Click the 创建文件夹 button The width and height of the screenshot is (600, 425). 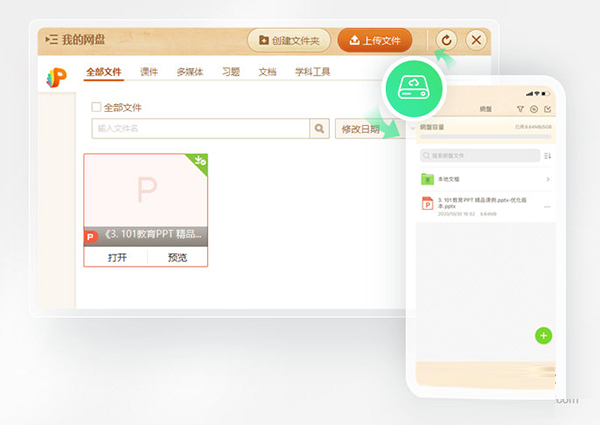(x=289, y=40)
